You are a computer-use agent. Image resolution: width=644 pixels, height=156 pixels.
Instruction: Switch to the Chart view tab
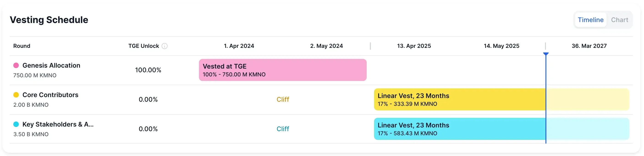tap(619, 20)
